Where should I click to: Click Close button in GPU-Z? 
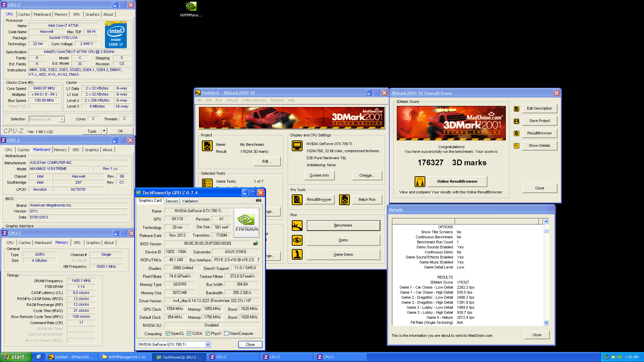(250, 345)
